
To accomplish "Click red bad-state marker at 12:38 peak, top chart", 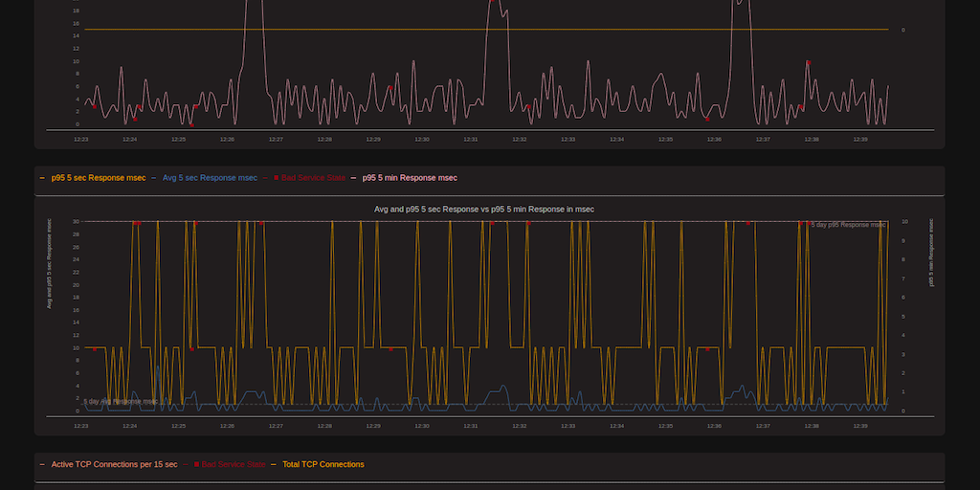I will click(x=808, y=62).
